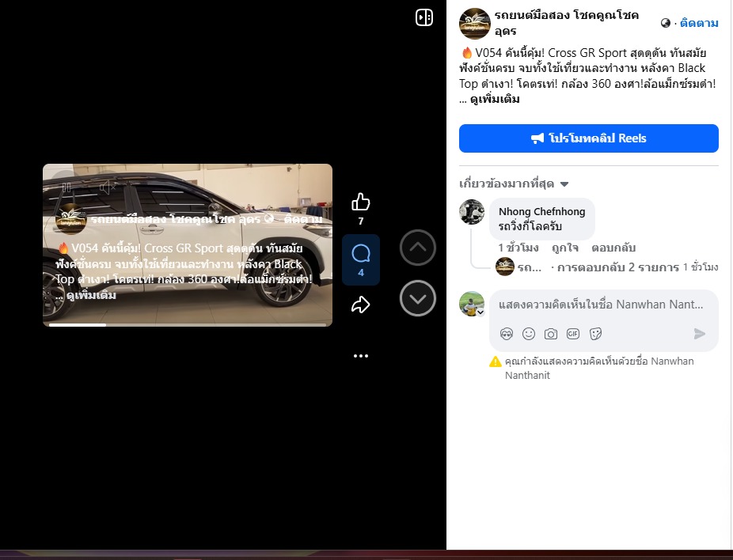
Task: Click the comment's 1 ชั่วโมง timestamp
Action: tap(518, 248)
